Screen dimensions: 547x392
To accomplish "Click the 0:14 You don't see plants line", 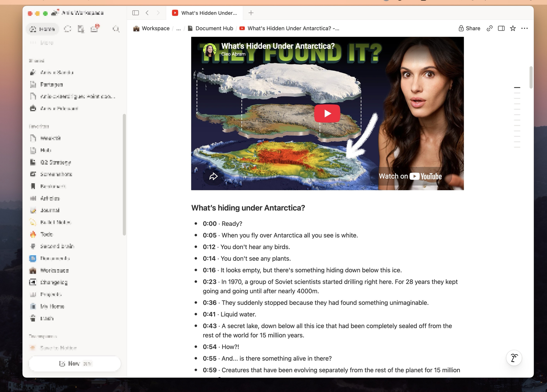I will 247,258.
